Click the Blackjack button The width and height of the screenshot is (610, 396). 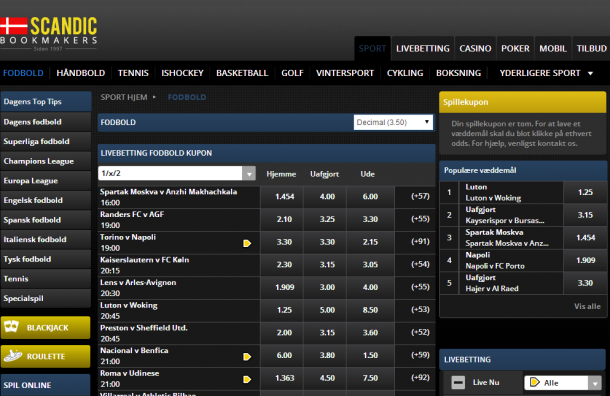(x=46, y=328)
